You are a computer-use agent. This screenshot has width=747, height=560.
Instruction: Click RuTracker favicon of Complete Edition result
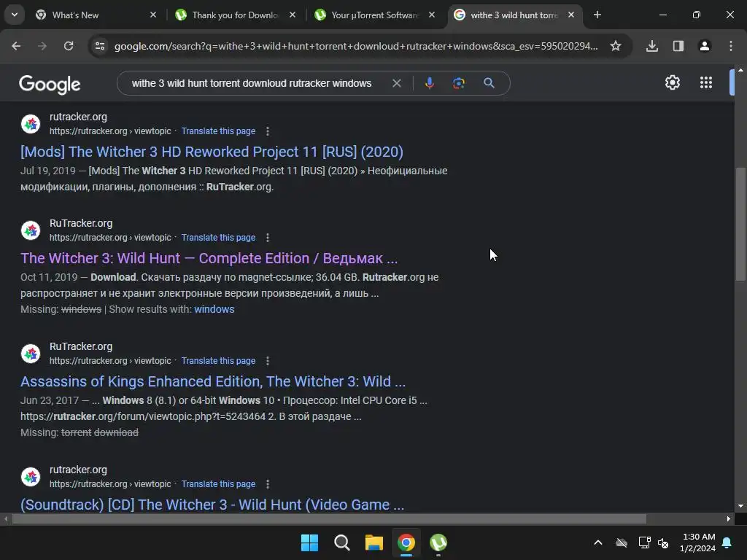click(31, 230)
